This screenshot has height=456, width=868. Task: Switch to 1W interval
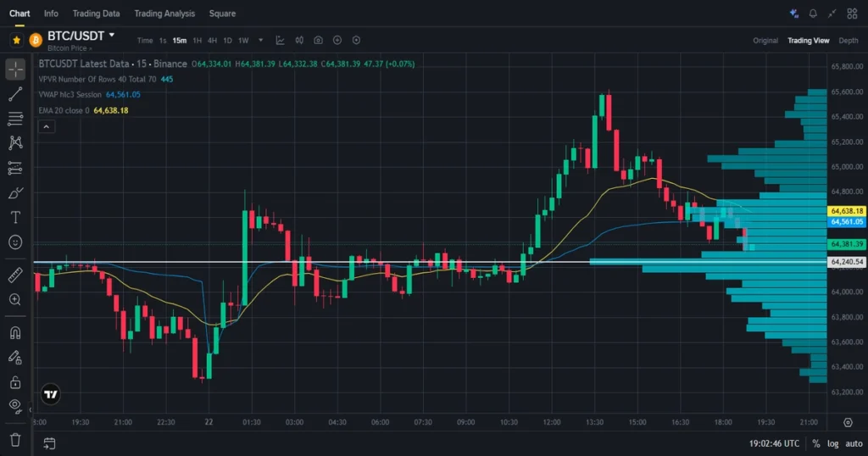coord(243,41)
